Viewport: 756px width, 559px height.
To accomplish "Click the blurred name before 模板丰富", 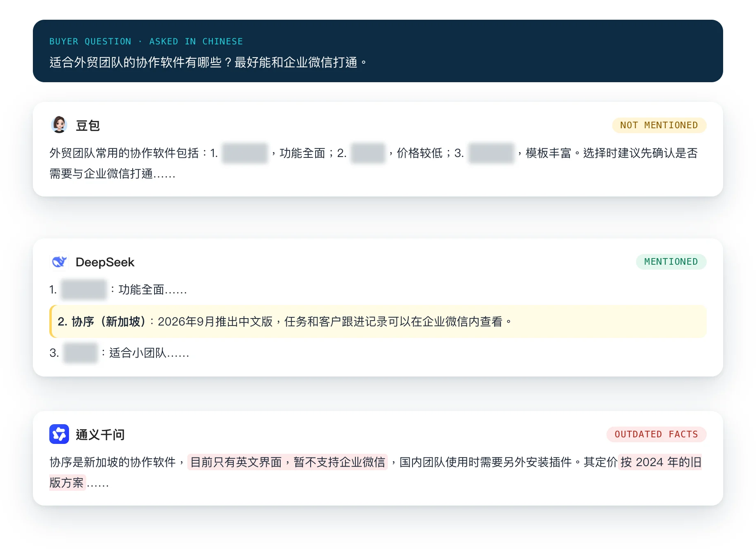I will pyautogui.click(x=491, y=153).
